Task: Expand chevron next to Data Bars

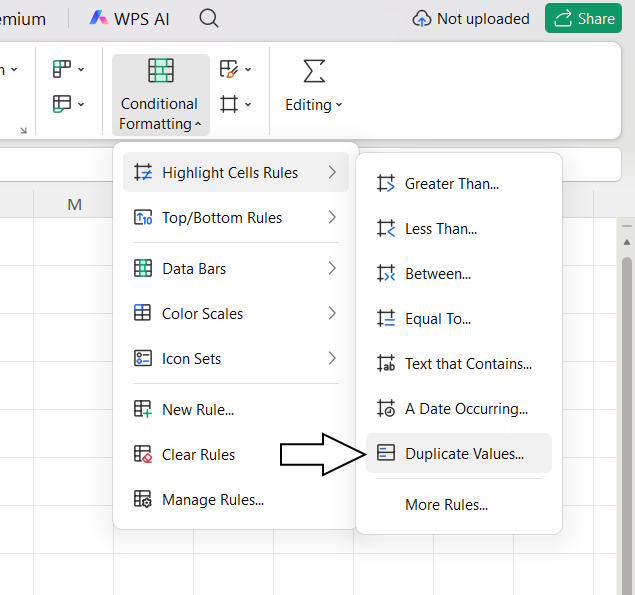Action: 332,268
